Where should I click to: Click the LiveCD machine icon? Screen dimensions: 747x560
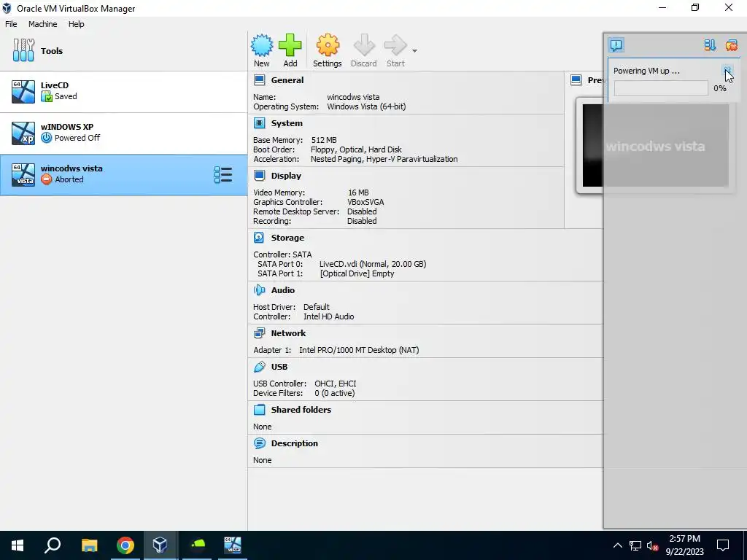coord(23,91)
